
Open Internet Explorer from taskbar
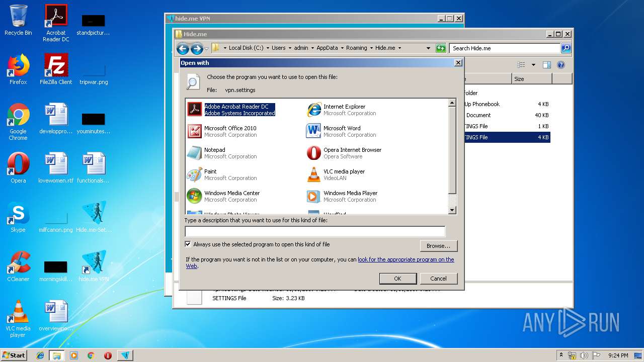pos(40,355)
